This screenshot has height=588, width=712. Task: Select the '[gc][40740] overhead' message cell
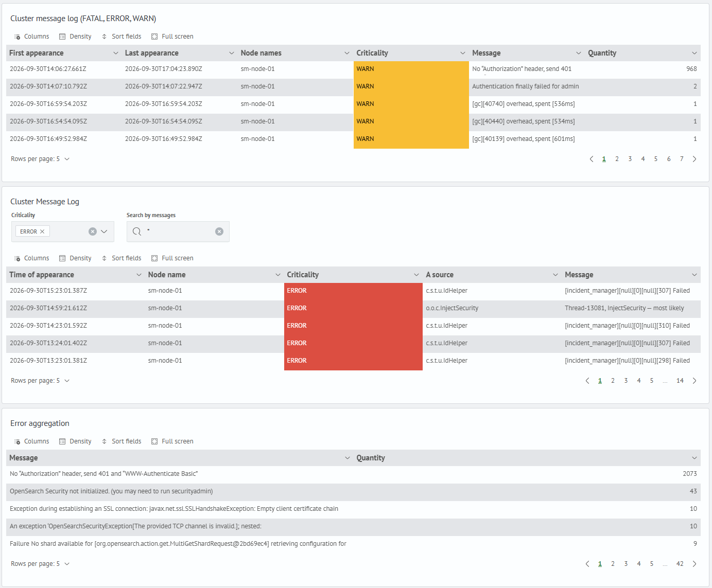pyautogui.click(x=524, y=104)
